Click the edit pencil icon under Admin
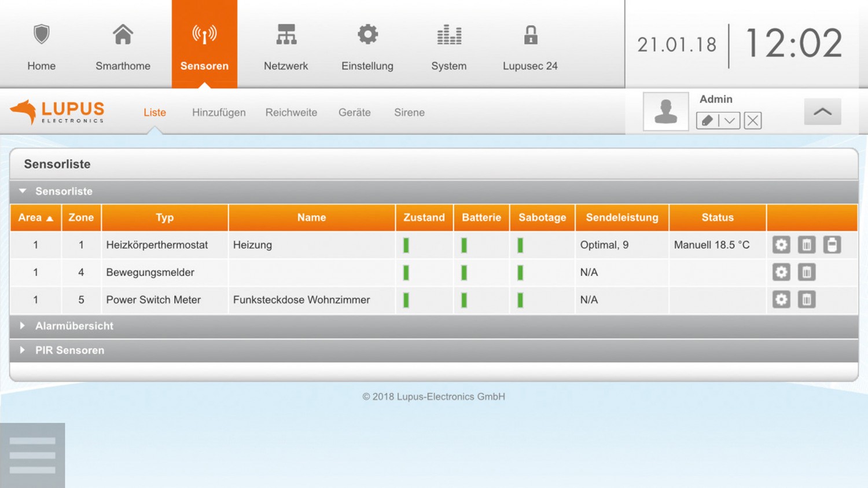 coord(707,120)
